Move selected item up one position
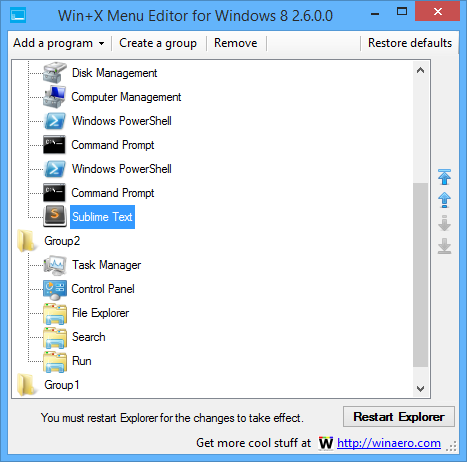The width and height of the screenshot is (467, 462). click(444, 200)
